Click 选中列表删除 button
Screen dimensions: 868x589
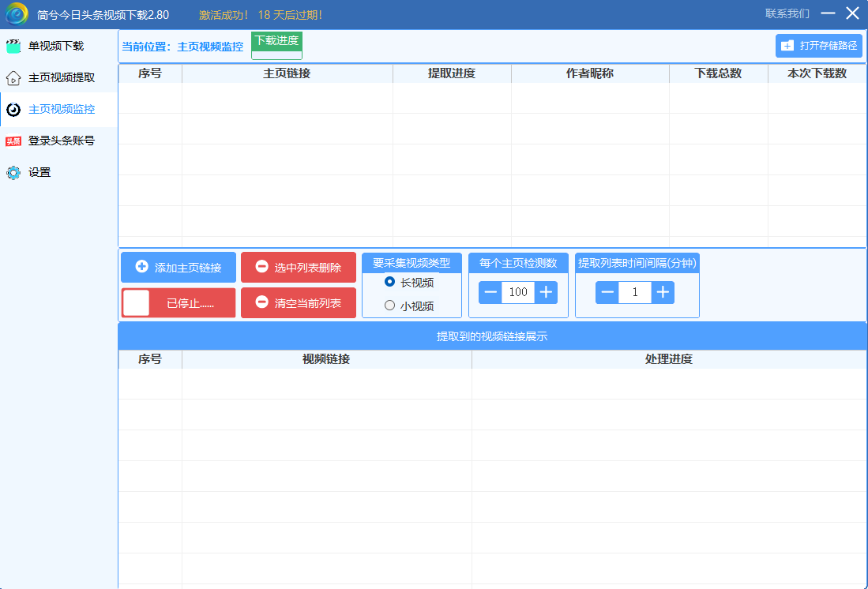pyautogui.click(x=299, y=268)
